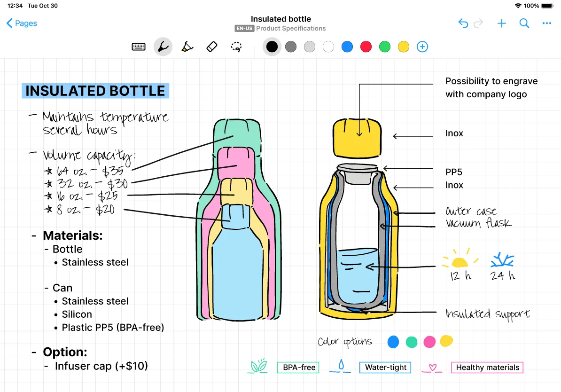This screenshot has height=392, width=561.
Task: Select the yellow ink color
Action: tap(403, 47)
